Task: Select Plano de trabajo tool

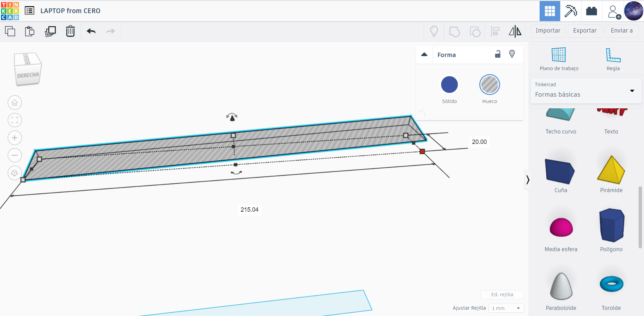Action: point(559,59)
